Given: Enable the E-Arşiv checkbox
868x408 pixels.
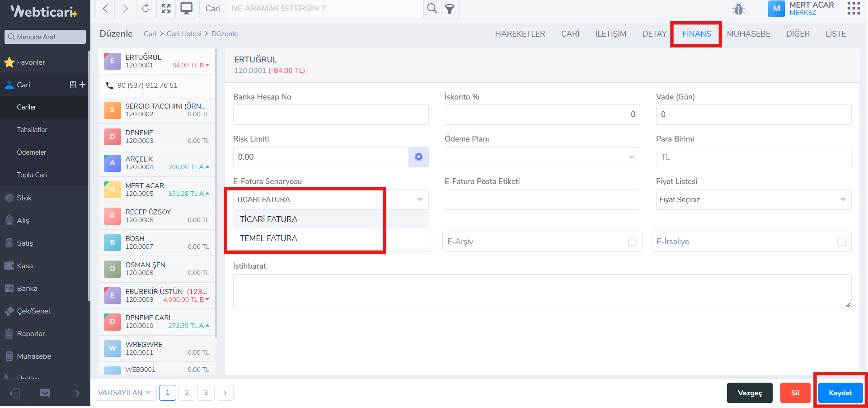Looking at the screenshot, I should [632, 242].
